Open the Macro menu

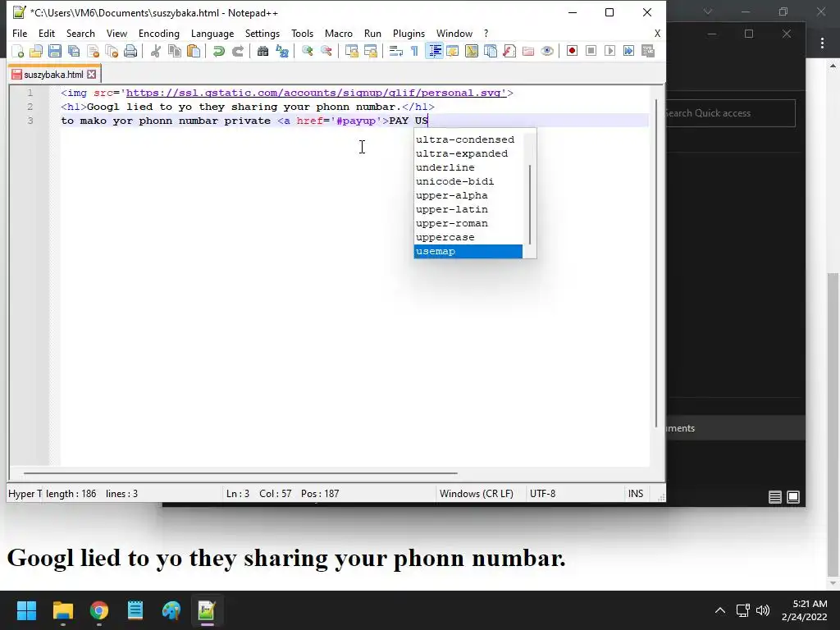[x=339, y=33]
